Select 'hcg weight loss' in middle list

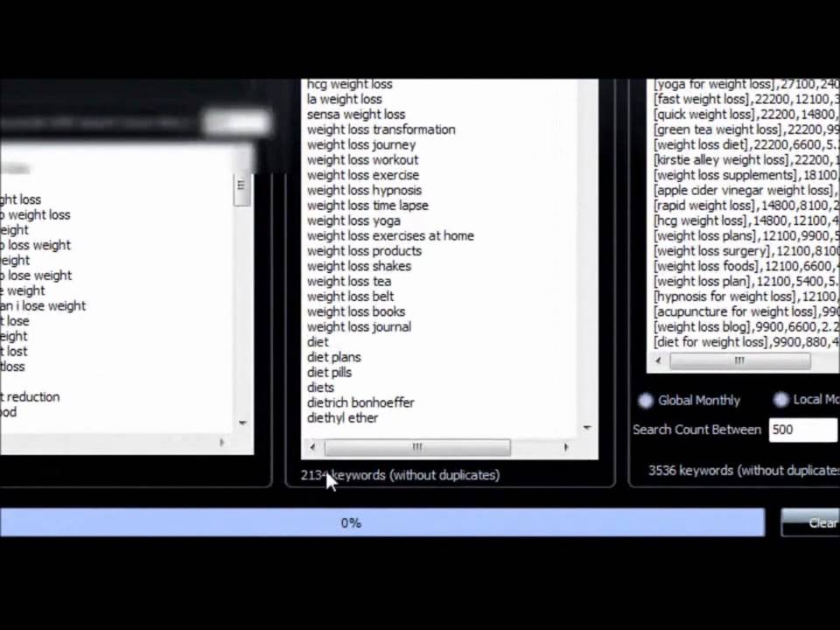point(350,84)
